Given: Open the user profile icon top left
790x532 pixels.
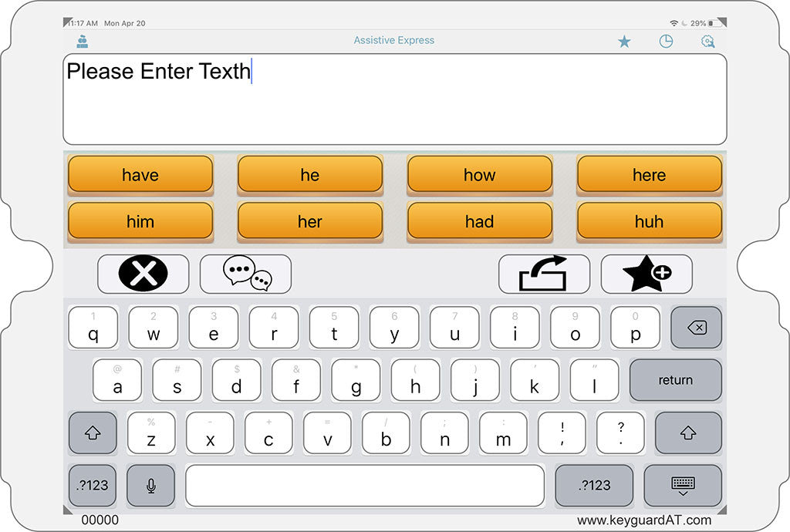Looking at the screenshot, I should [x=82, y=40].
